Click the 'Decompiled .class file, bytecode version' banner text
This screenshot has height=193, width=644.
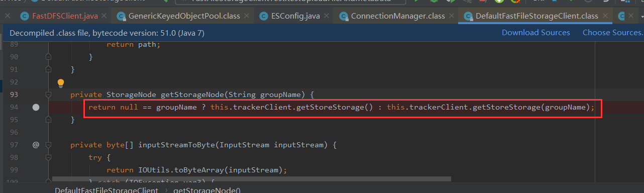106,33
